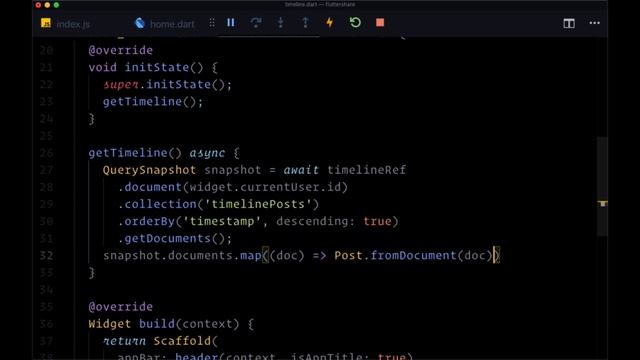The image size is (640, 360).
Task: Click '.getDocuments();' call
Action: pos(175,238)
